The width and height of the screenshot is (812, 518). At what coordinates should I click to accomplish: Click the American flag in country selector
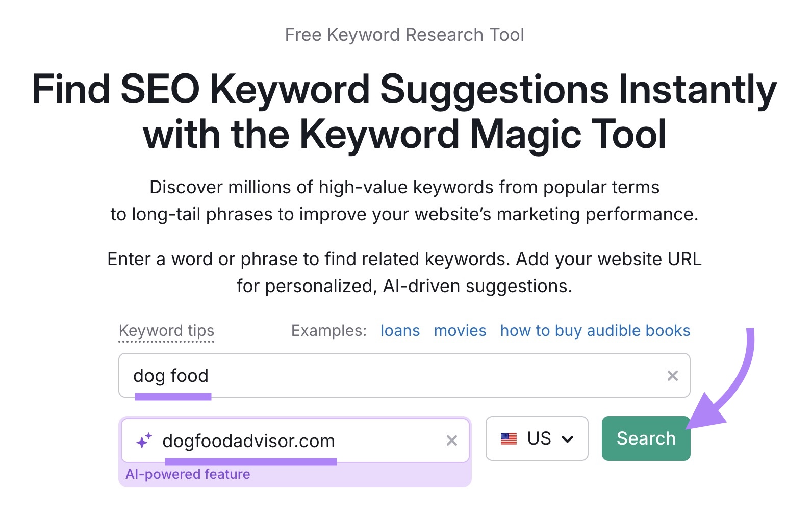509,438
